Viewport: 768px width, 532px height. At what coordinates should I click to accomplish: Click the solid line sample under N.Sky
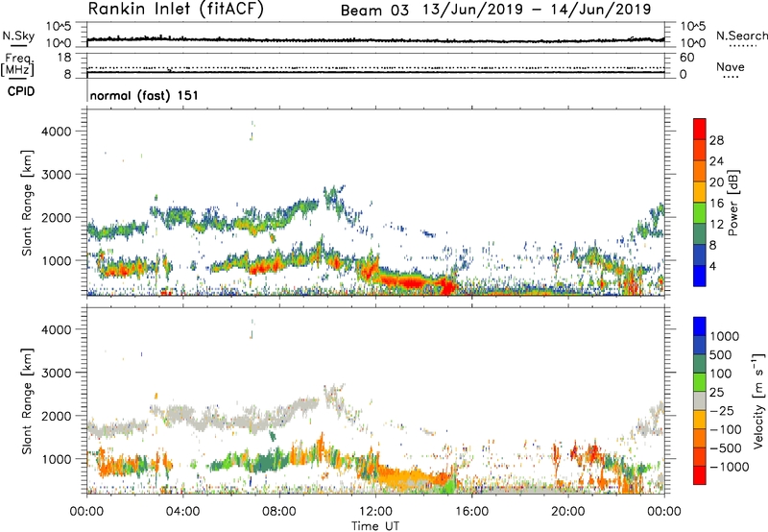(x=18, y=45)
